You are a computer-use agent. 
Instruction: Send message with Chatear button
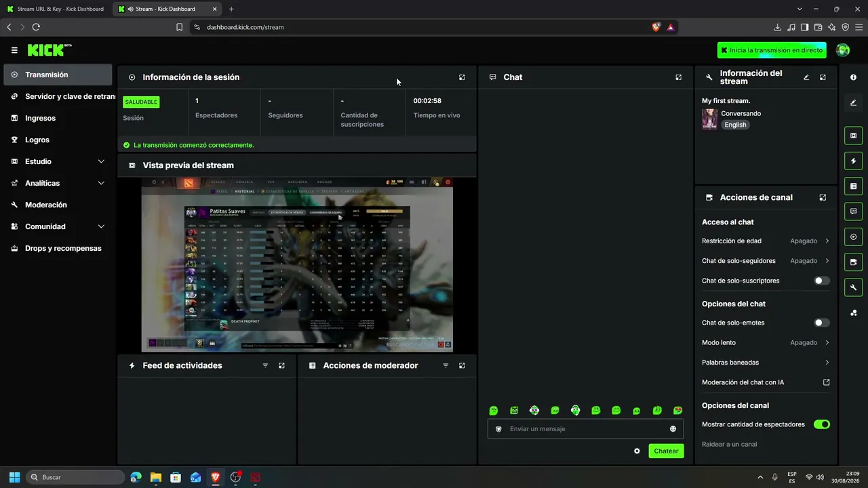click(x=666, y=451)
